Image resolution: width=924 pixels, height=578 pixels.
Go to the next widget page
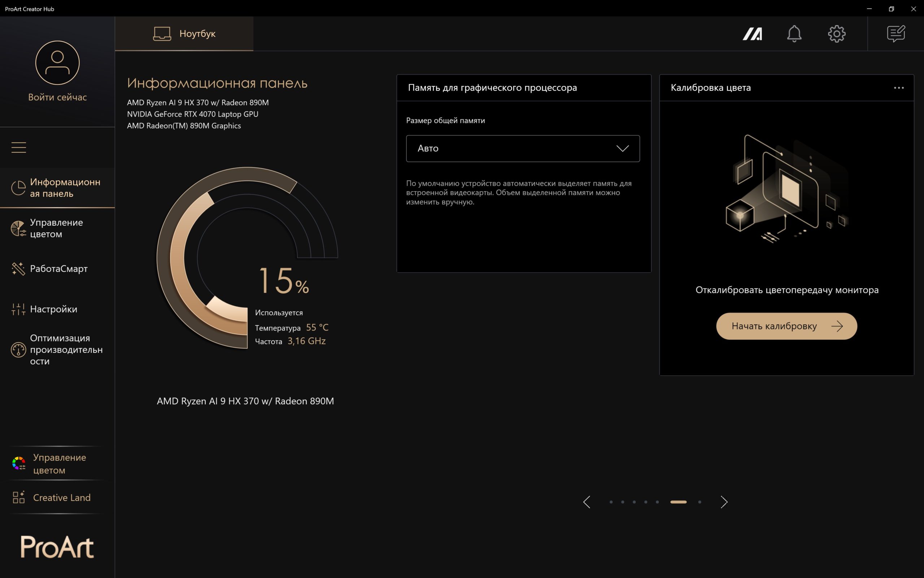[x=724, y=502]
